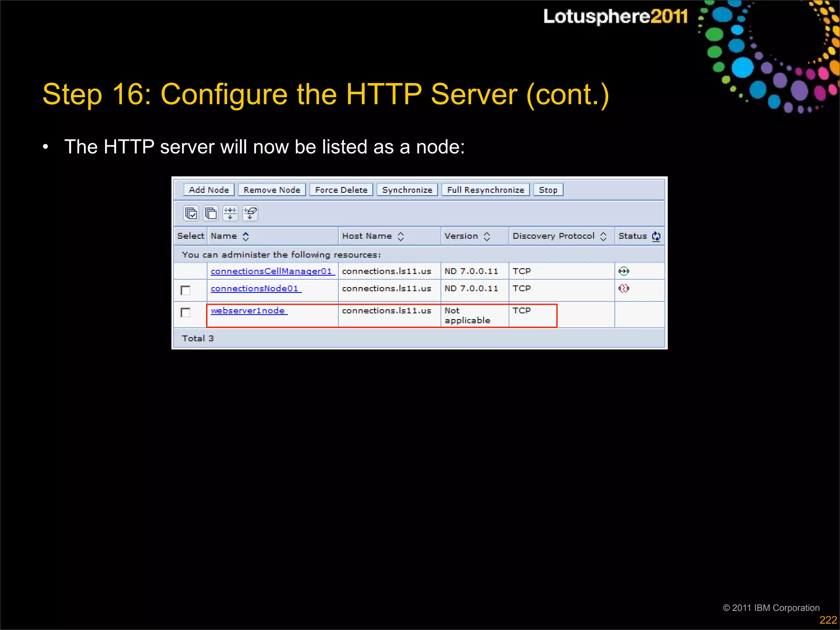Screen dimensions: 840x630
Task: Open the connectionsNode01 link
Action: (x=256, y=289)
